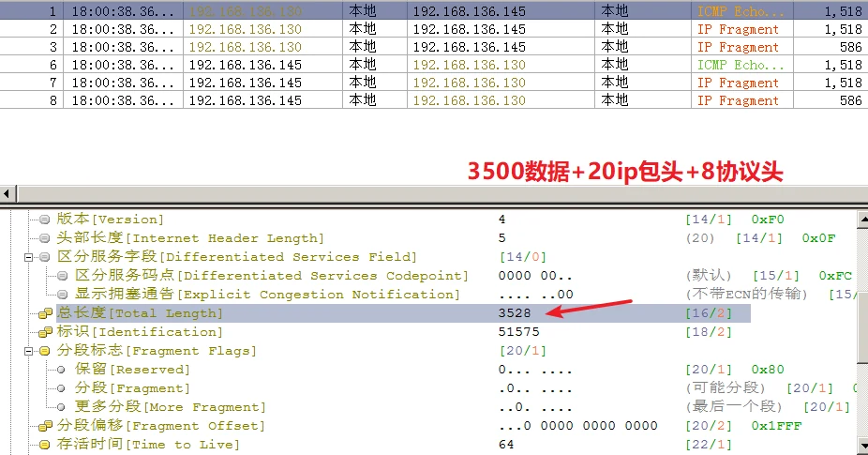Click the Internet Header Length icon
The image size is (868, 455).
(x=44, y=239)
